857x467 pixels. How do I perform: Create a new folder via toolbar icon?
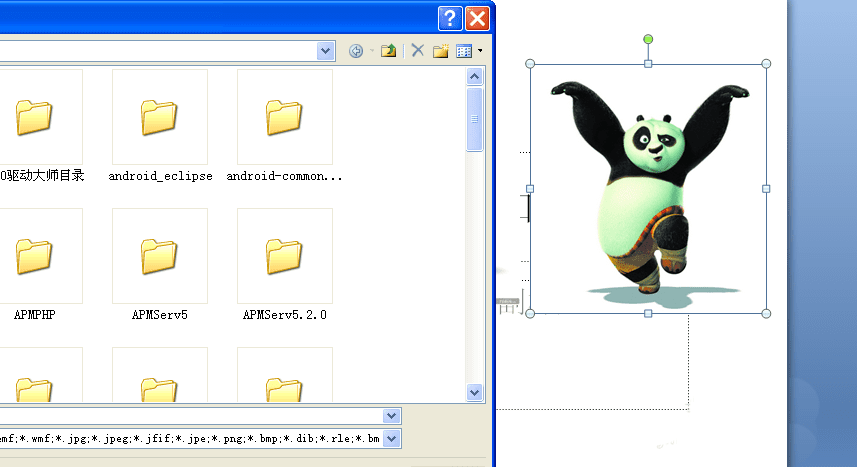click(x=441, y=51)
